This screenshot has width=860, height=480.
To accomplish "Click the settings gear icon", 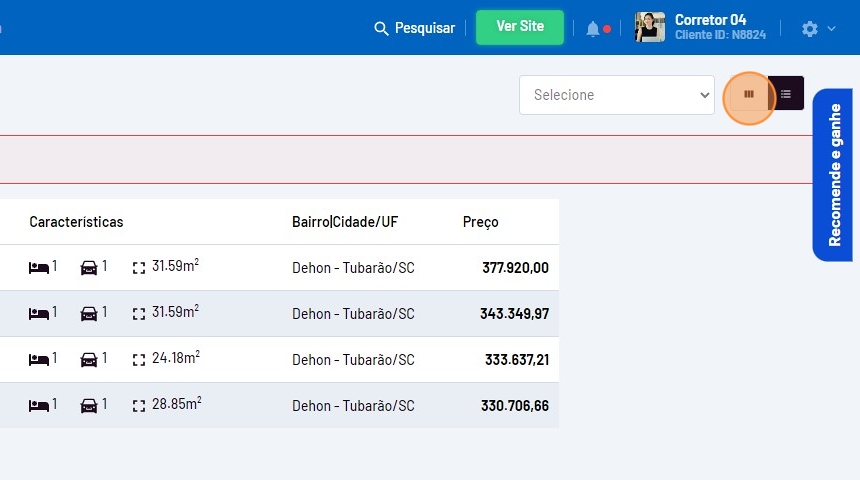I will click(x=810, y=29).
